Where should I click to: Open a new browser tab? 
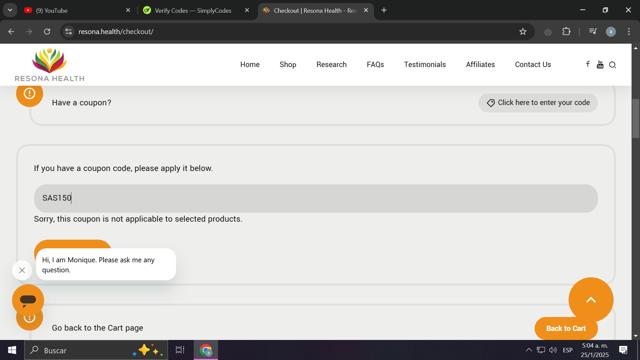click(x=384, y=10)
